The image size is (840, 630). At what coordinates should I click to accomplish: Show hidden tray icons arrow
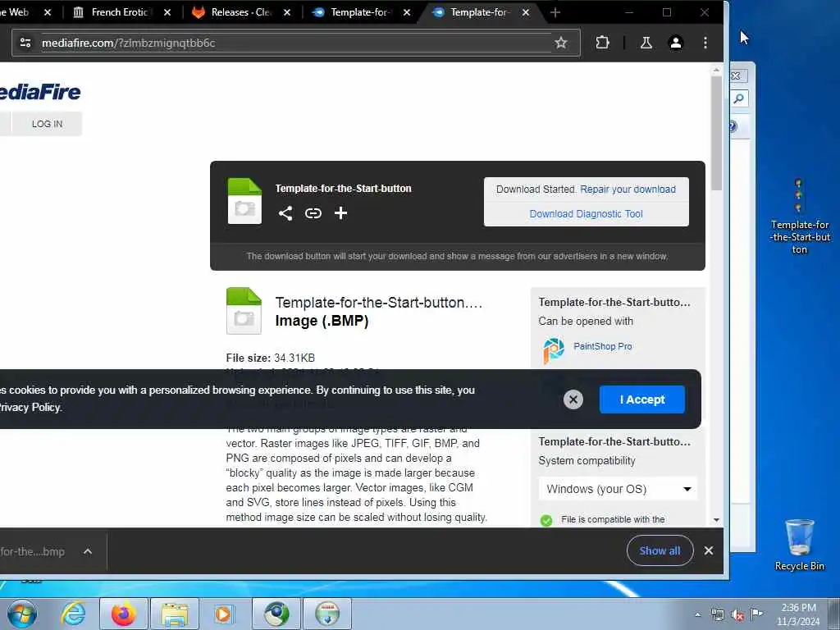click(697, 614)
